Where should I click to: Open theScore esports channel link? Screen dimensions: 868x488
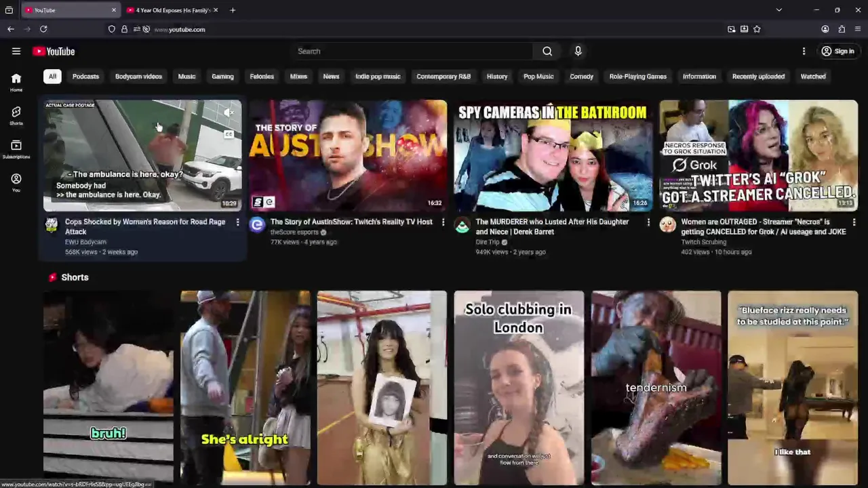click(x=294, y=232)
